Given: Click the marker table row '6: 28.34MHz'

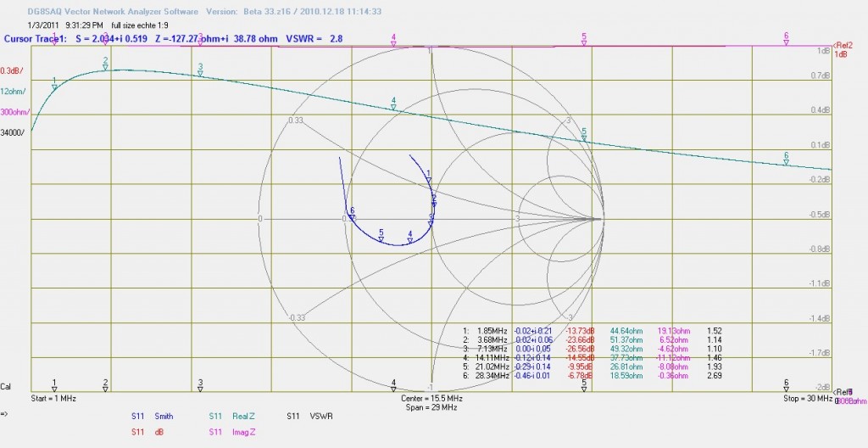Looking at the screenshot, I should [593, 375].
